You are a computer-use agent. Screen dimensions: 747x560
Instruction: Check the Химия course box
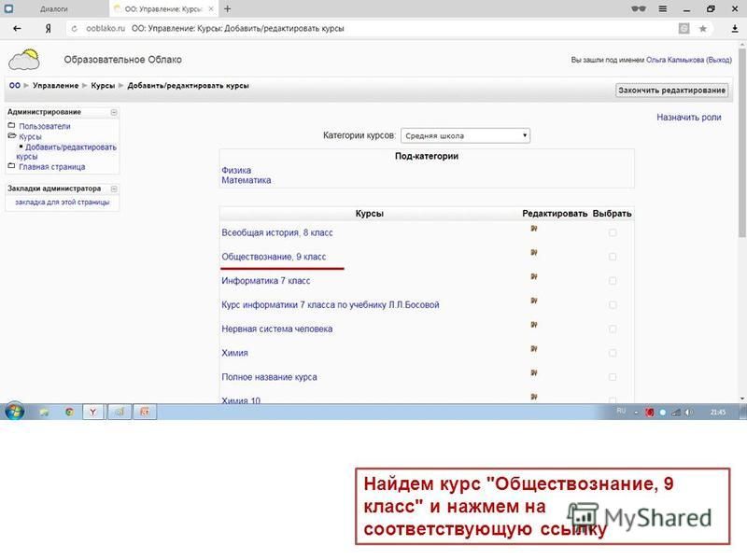613,353
